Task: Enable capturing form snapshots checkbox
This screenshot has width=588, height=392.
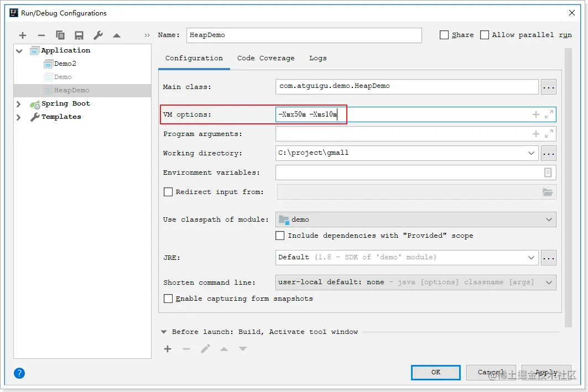Action: tap(168, 299)
